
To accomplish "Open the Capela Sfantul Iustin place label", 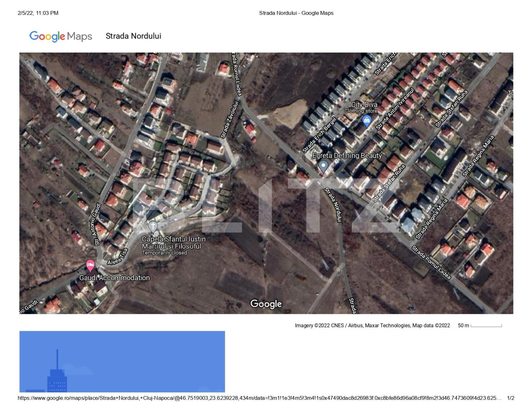I will [x=174, y=243].
